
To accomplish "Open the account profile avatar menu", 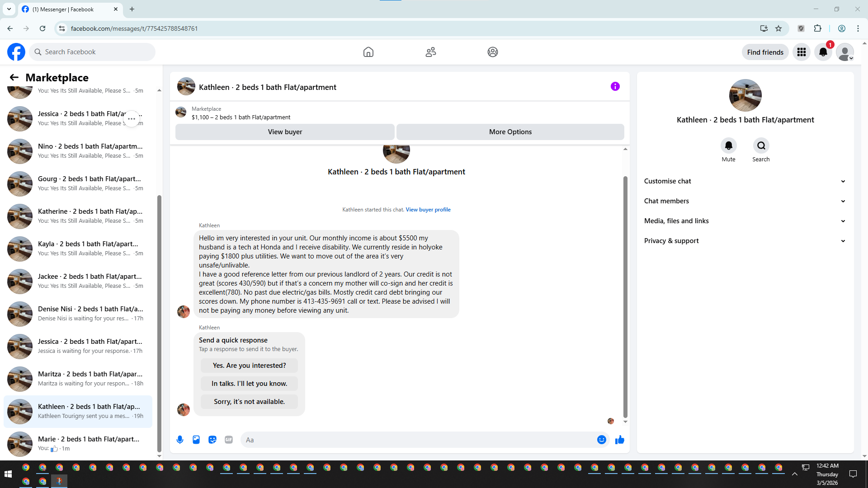I will (845, 52).
